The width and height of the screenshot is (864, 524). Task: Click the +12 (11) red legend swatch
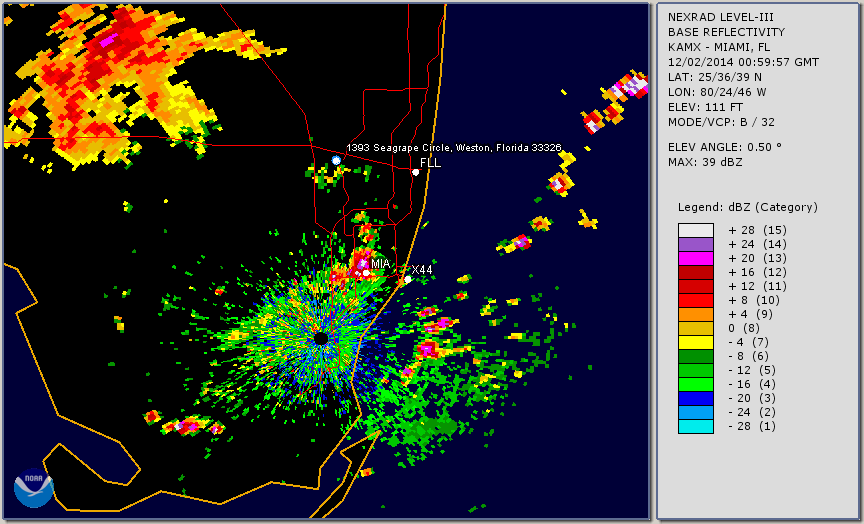point(696,287)
